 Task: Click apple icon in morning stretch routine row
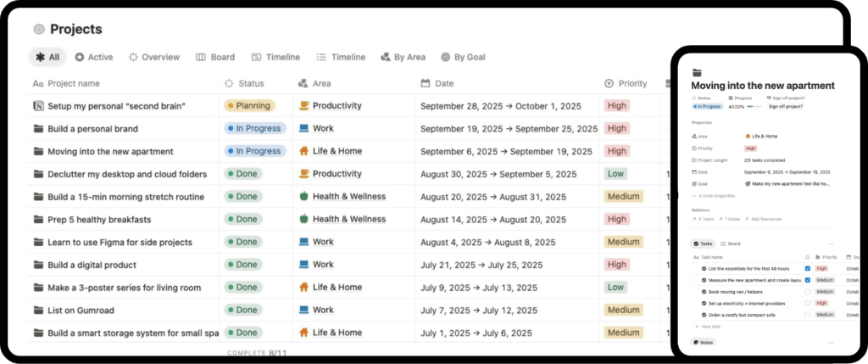click(303, 196)
